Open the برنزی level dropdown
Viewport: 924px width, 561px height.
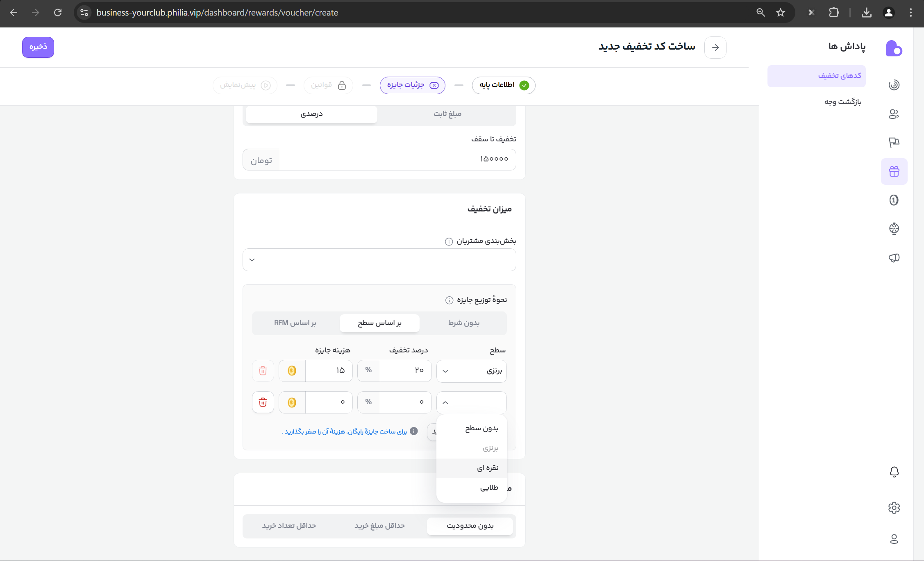coord(471,371)
